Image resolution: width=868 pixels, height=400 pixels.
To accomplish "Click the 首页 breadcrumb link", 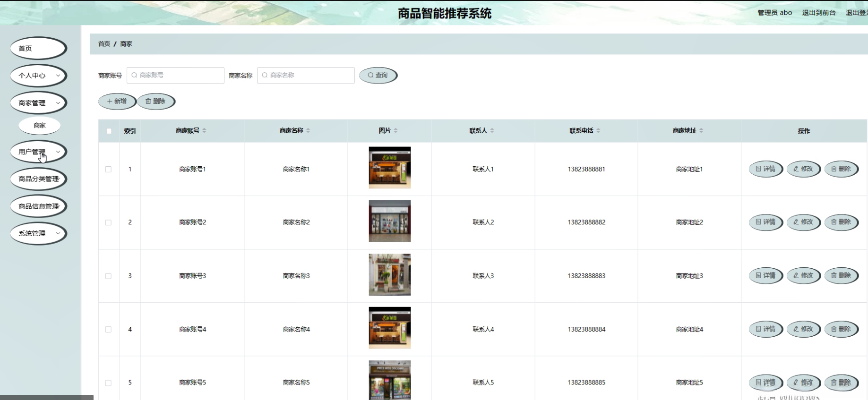I will (x=104, y=44).
